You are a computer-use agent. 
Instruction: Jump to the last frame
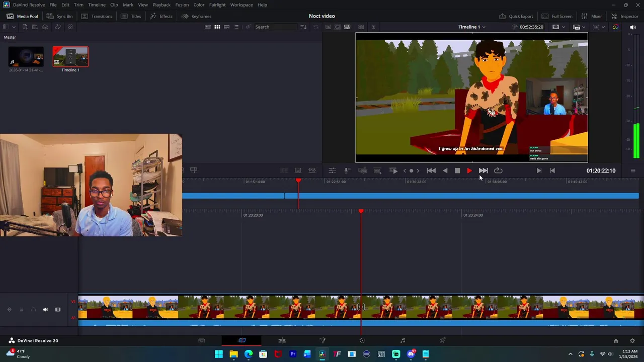[x=483, y=170]
